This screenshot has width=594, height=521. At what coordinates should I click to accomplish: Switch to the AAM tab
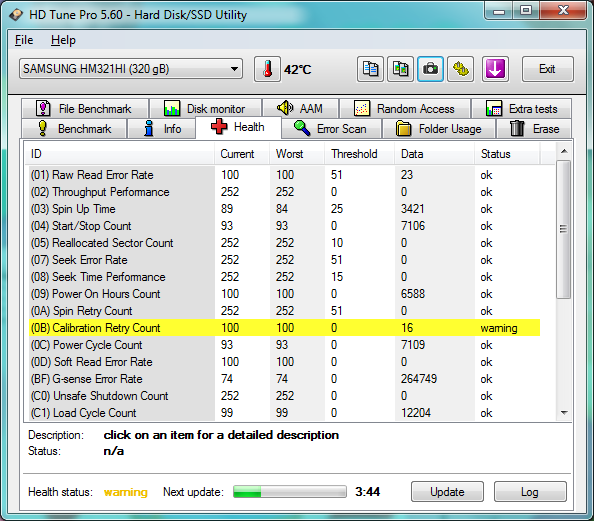pos(300,109)
